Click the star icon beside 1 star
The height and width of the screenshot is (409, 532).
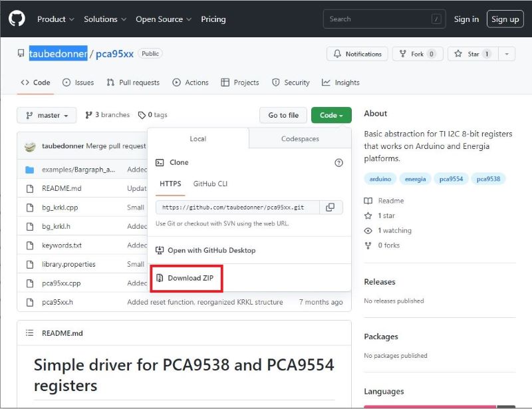pos(368,216)
